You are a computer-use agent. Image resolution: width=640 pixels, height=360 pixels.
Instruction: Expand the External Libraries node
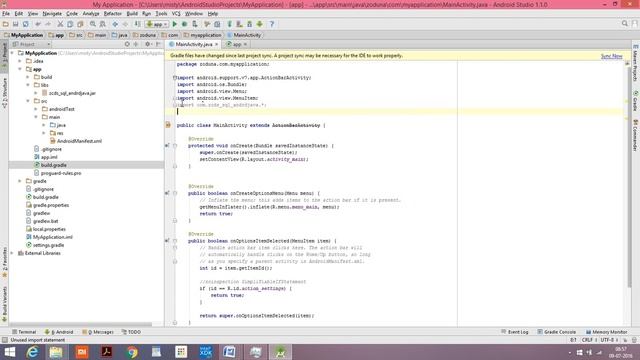click(x=12, y=253)
